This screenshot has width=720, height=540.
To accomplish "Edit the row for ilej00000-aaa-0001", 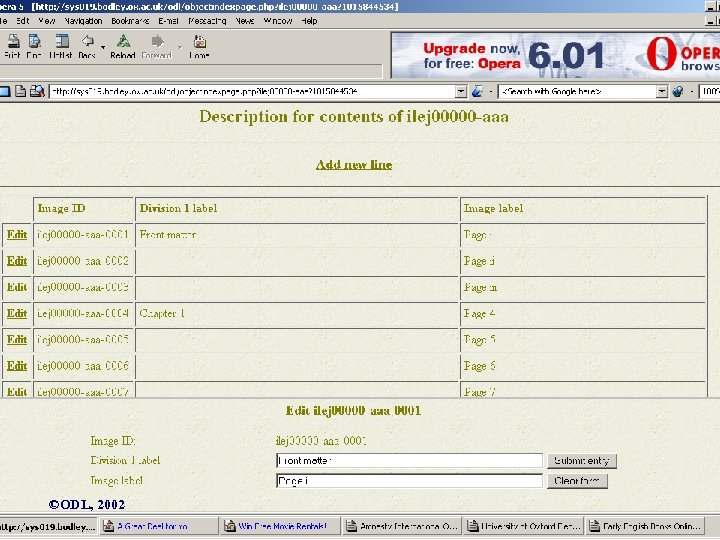I will (x=17, y=235).
